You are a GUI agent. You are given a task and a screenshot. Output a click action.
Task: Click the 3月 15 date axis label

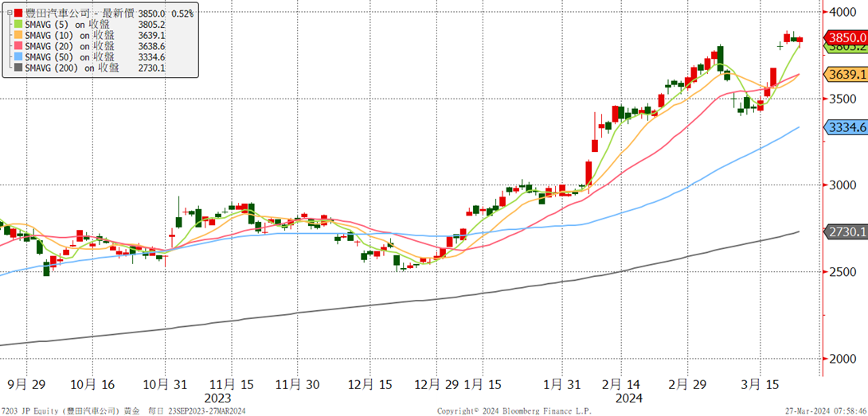[x=760, y=384]
